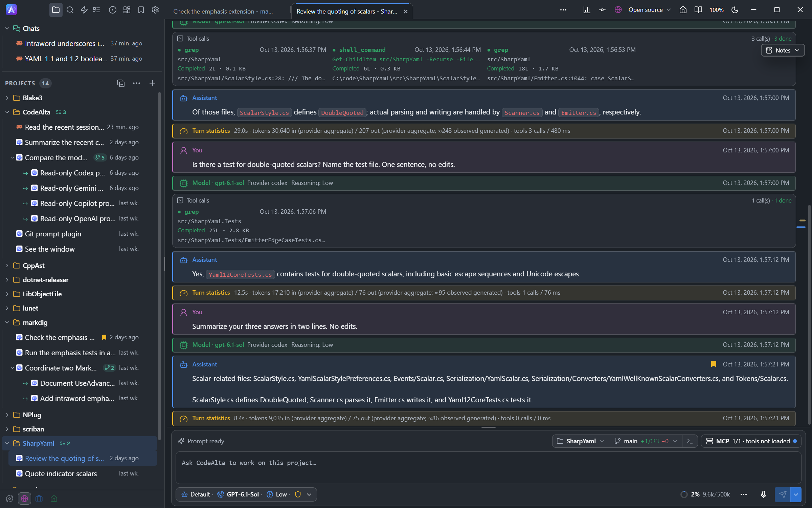Screen dimensions: 812x508
Task: Open the lightning bolt actions icon
Action: [x=84, y=10]
